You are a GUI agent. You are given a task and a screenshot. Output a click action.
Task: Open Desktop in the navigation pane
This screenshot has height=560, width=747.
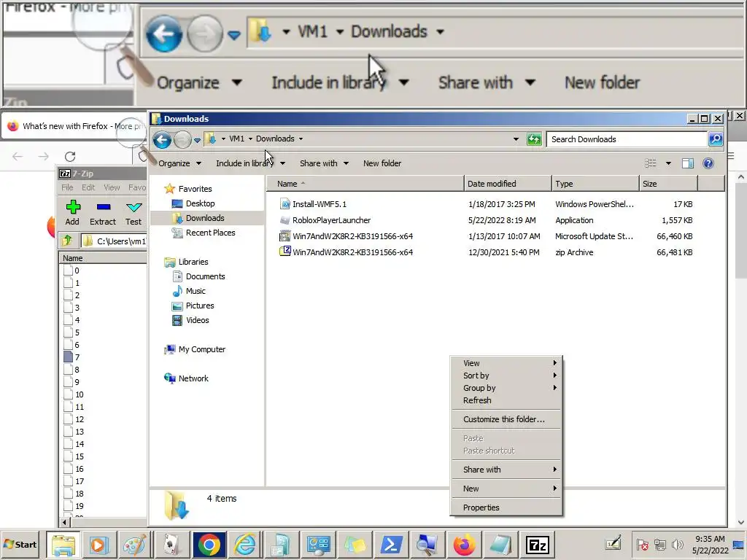point(200,203)
